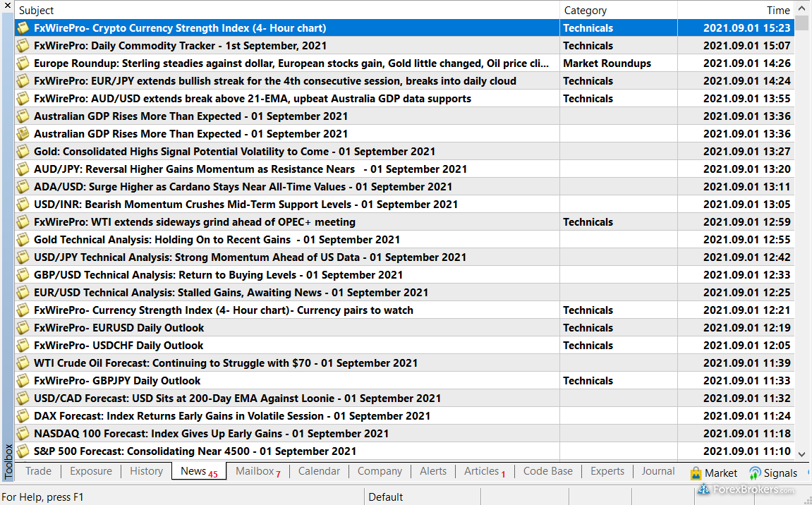Switch to the Calendar tab

click(x=319, y=471)
